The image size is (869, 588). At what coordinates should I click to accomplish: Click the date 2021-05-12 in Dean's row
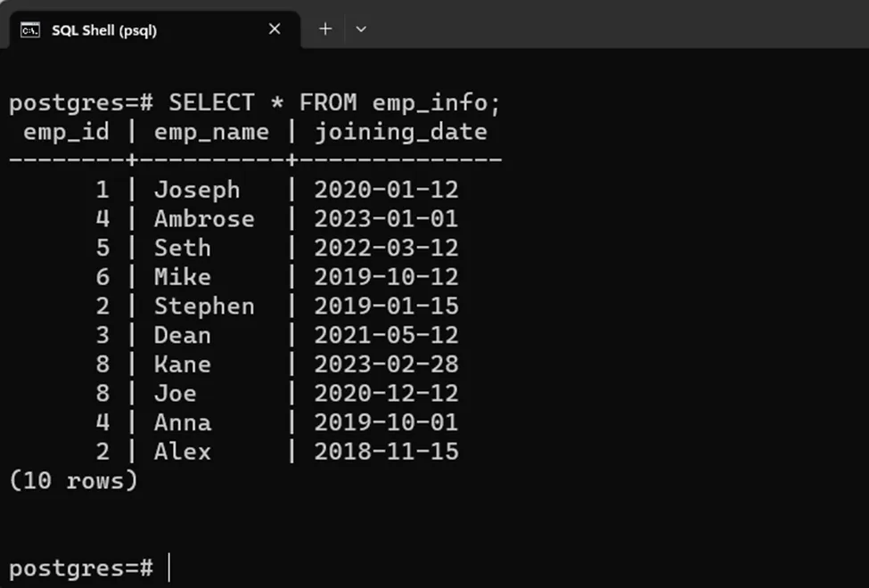pos(386,336)
